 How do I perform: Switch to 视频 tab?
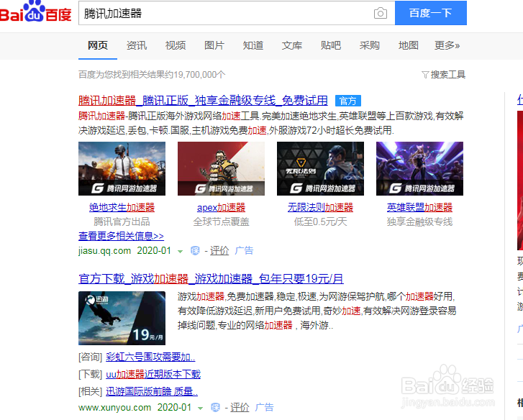[176, 45]
